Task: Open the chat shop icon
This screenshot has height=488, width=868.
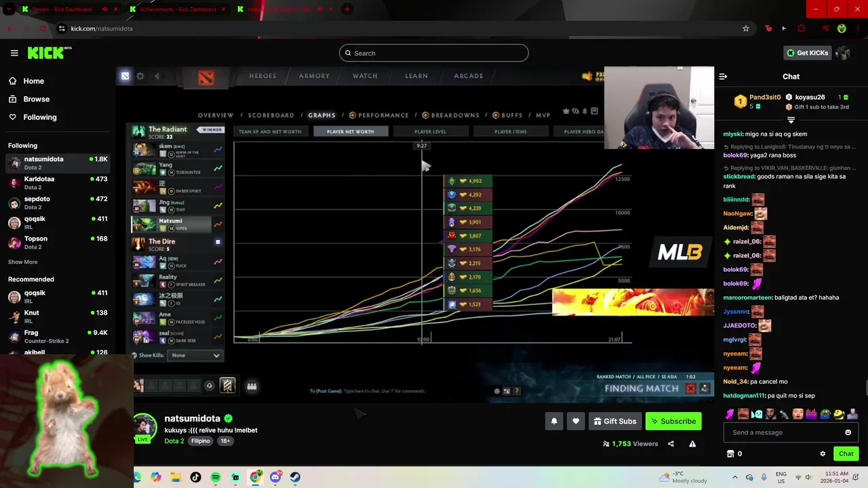Action: pyautogui.click(x=730, y=453)
